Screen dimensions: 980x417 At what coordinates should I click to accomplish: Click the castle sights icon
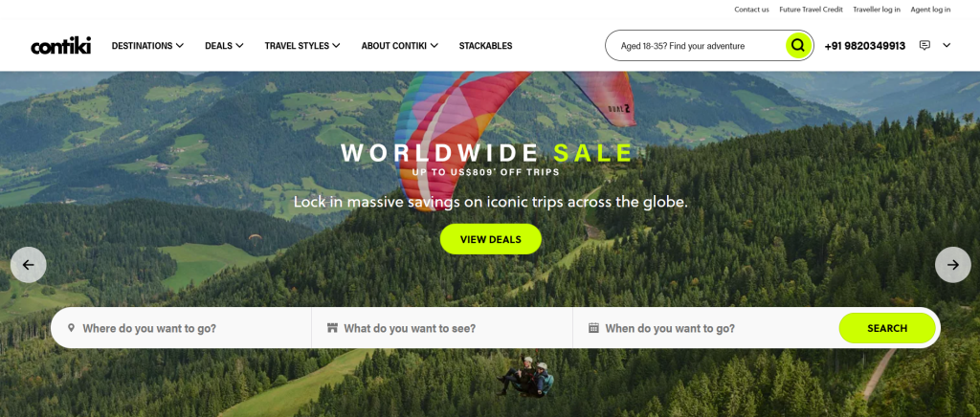coord(332,328)
